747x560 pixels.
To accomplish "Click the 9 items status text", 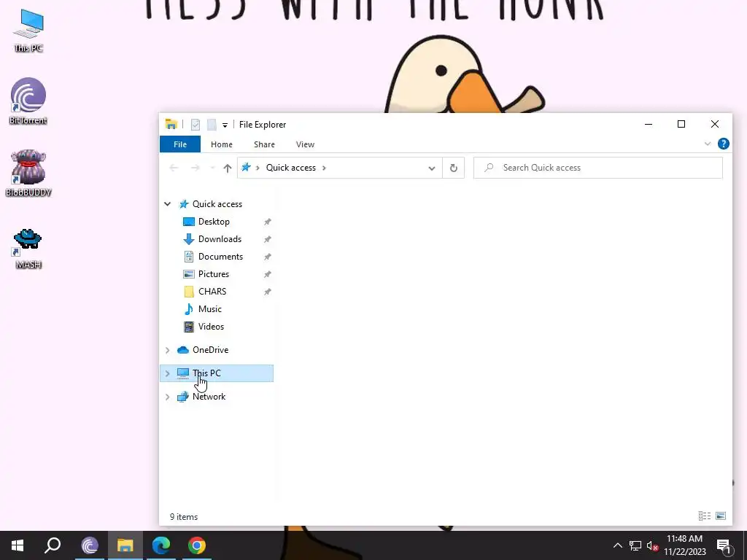I will (x=184, y=517).
